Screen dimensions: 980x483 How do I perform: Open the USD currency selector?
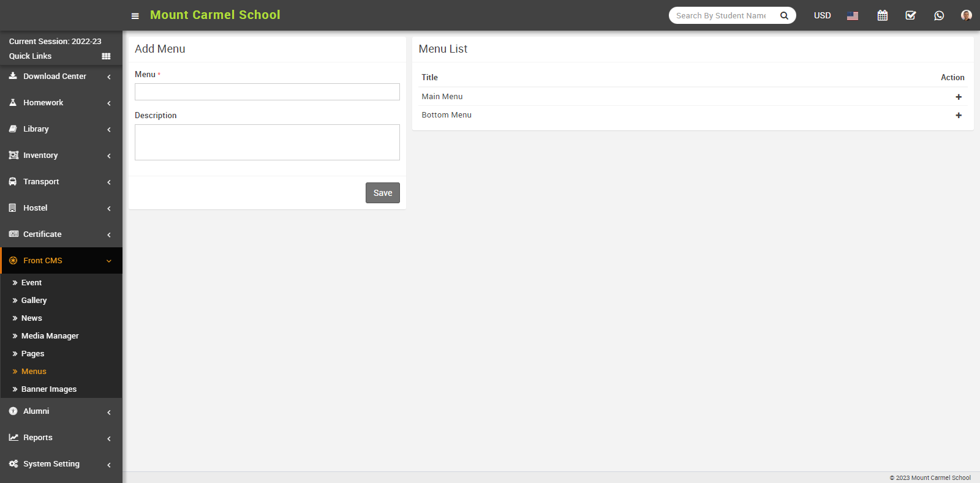click(822, 15)
